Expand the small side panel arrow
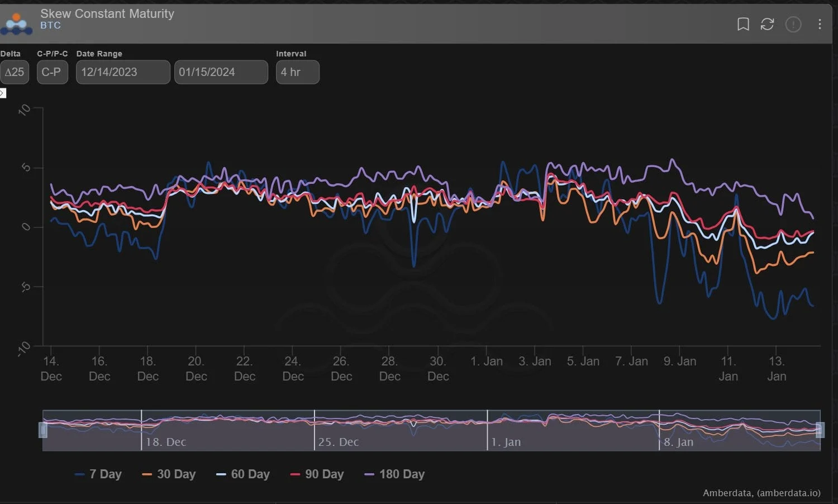Image resolution: width=838 pixels, height=504 pixels. [x=3, y=93]
